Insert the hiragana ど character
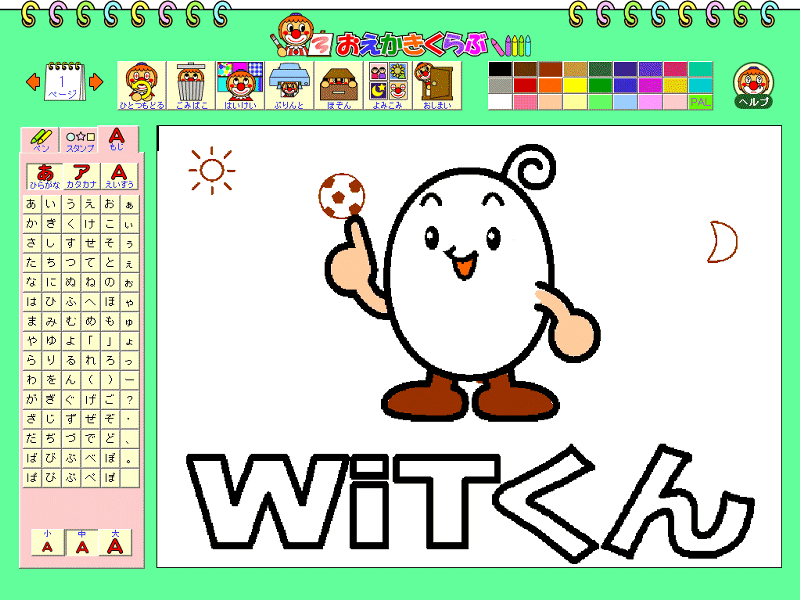Image resolution: width=800 pixels, height=600 pixels. (110, 439)
